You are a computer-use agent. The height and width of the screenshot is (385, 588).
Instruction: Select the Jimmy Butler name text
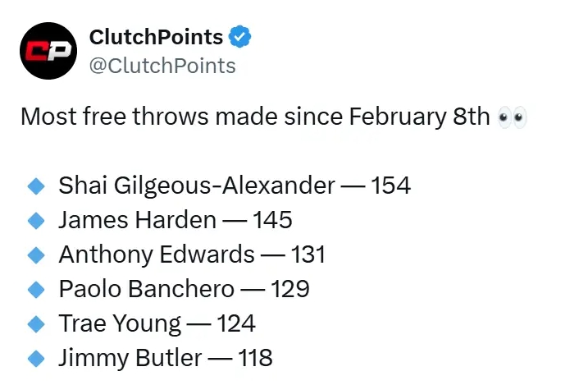point(130,358)
